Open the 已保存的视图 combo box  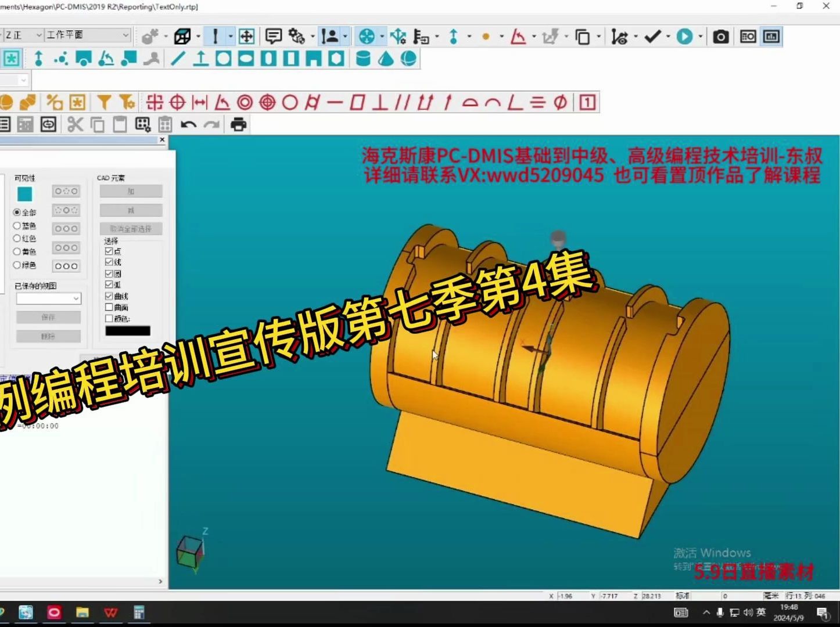click(49, 298)
